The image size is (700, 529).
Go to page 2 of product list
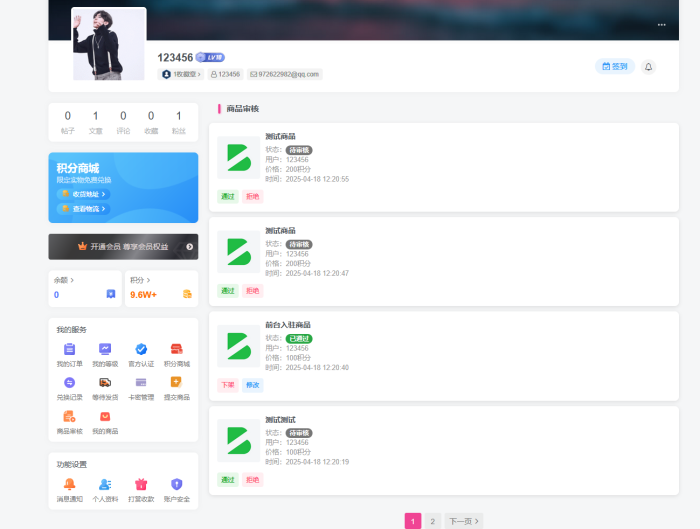pyautogui.click(x=432, y=521)
